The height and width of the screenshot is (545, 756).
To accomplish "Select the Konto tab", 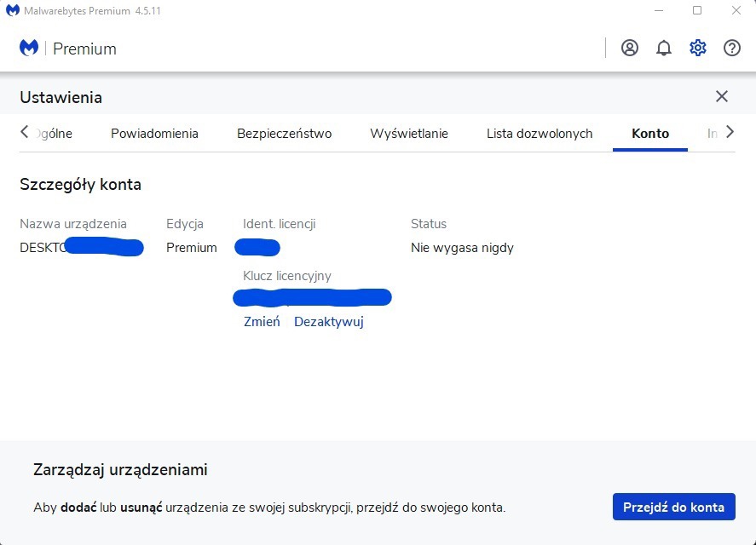I will 650,133.
